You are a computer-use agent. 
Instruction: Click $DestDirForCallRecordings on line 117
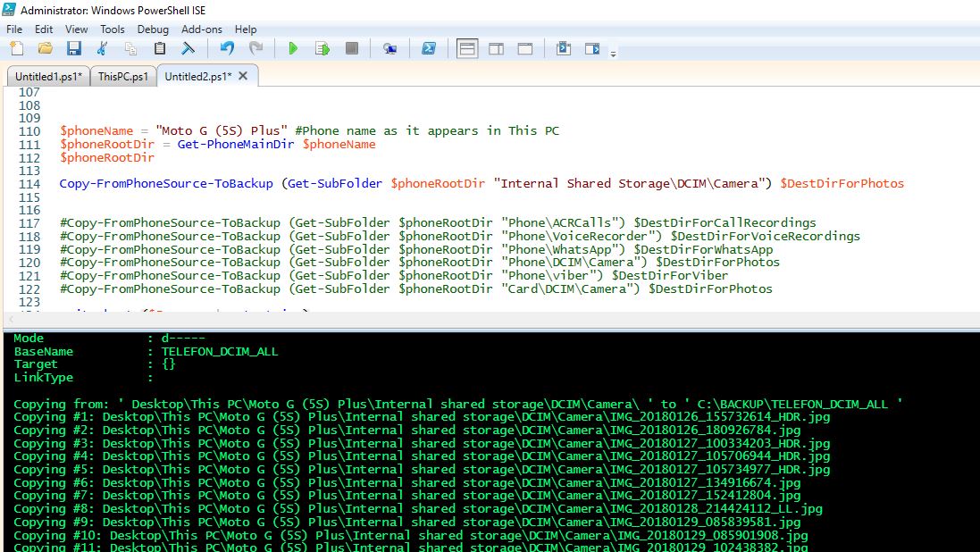click(725, 223)
